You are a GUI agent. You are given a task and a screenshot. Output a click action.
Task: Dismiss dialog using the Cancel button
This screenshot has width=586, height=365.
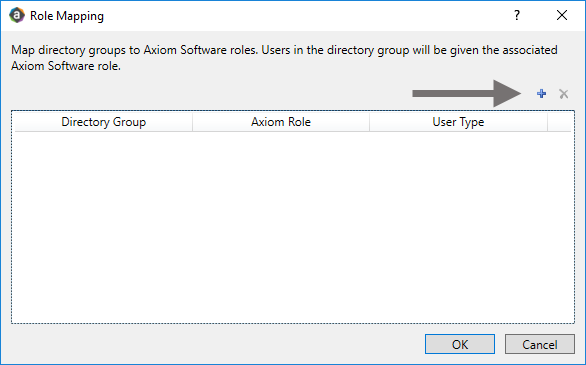pos(540,344)
